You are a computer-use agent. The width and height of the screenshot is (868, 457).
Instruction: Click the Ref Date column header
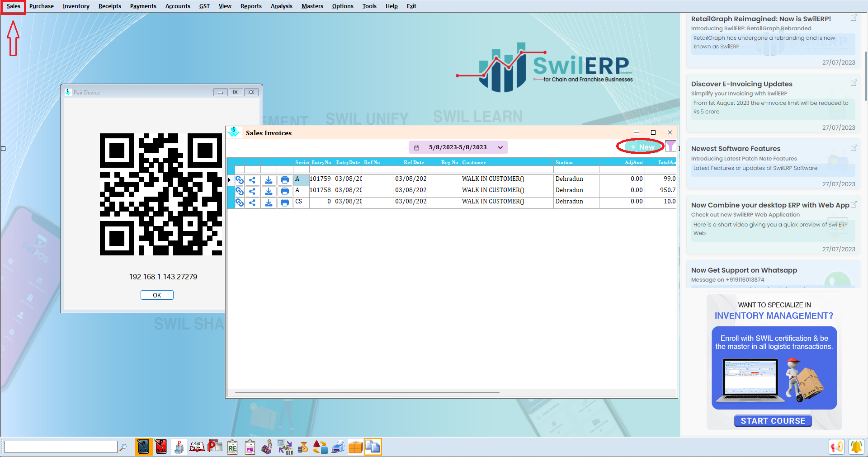click(410, 162)
